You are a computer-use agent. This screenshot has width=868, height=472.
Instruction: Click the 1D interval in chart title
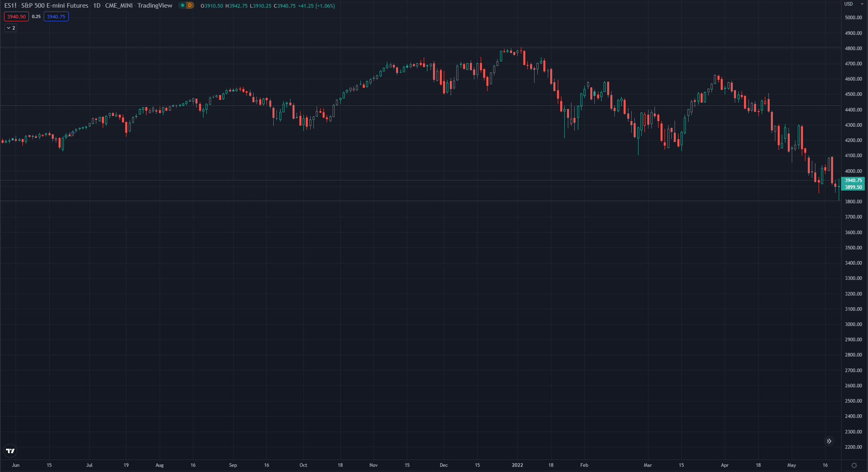97,6
